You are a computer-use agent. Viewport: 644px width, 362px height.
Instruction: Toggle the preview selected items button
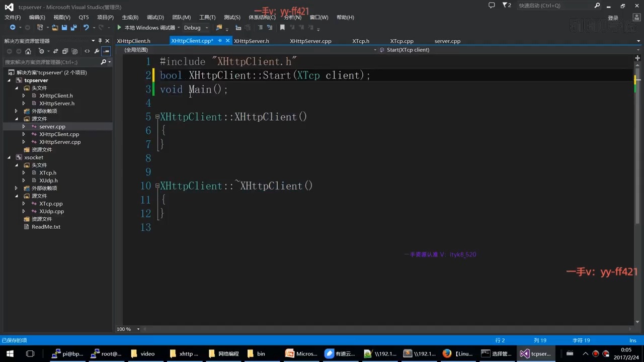(x=106, y=51)
